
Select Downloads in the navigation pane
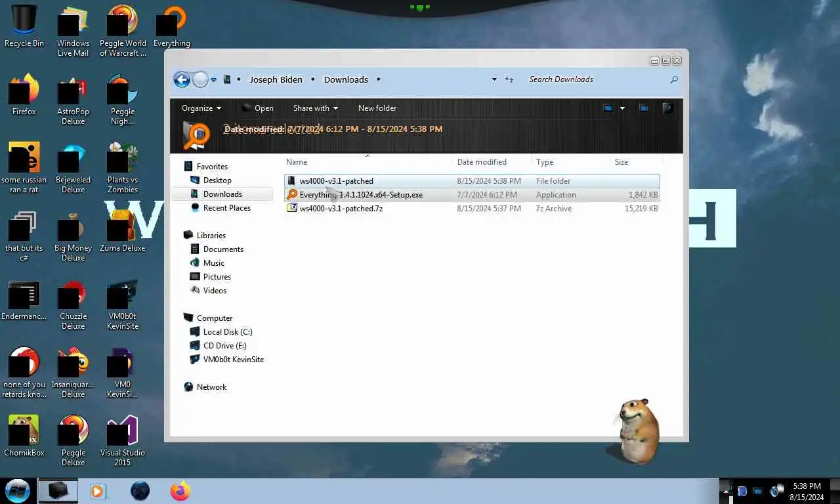tap(222, 194)
